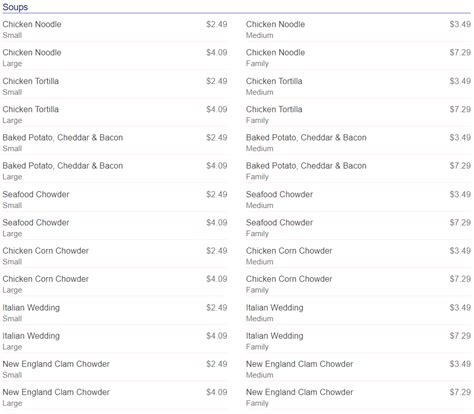The width and height of the screenshot is (474, 414).
Task: Click $7.29 price of New England Clam Chowder Family
Action: point(460,393)
